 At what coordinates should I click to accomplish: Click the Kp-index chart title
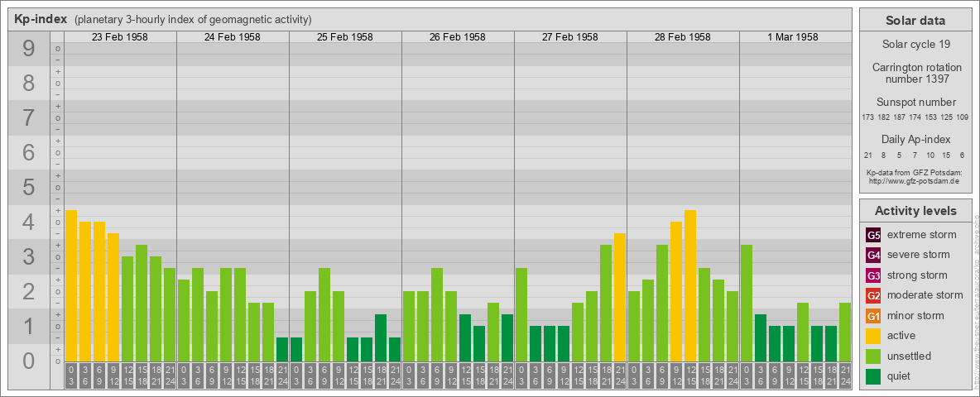point(41,19)
